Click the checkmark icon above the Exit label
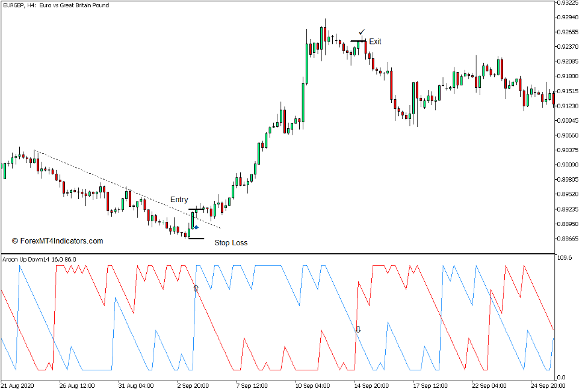588x392 pixels. (x=361, y=31)
